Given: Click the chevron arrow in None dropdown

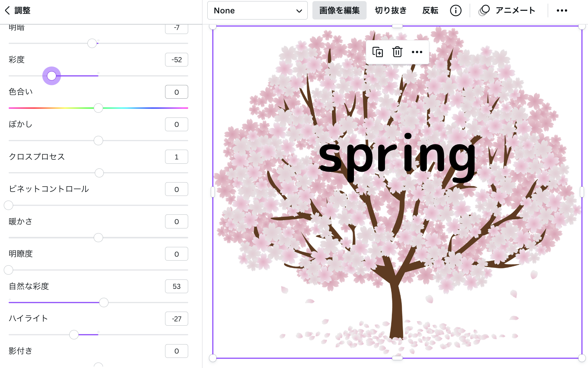Looking at the screenshot, I should (x=299, y=11).
